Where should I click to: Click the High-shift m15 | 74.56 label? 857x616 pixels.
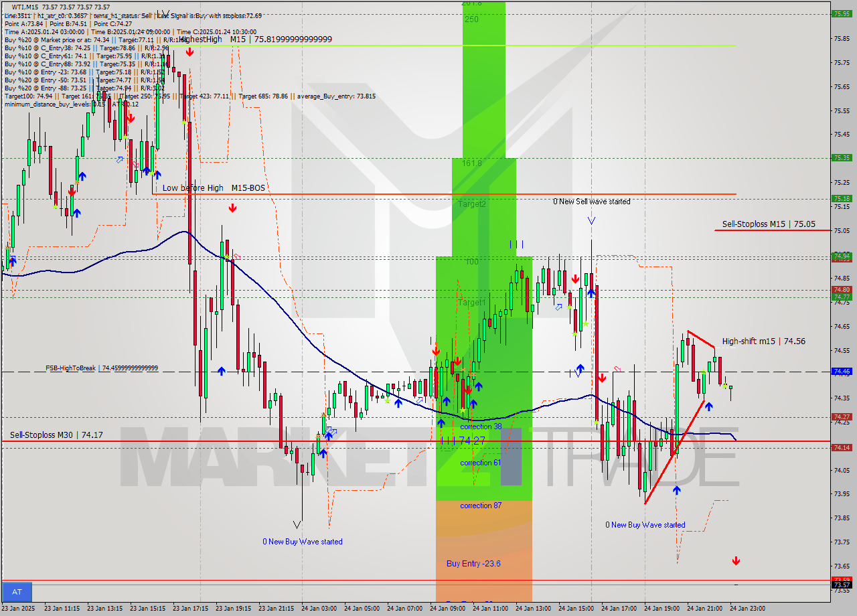coord(763,341)
